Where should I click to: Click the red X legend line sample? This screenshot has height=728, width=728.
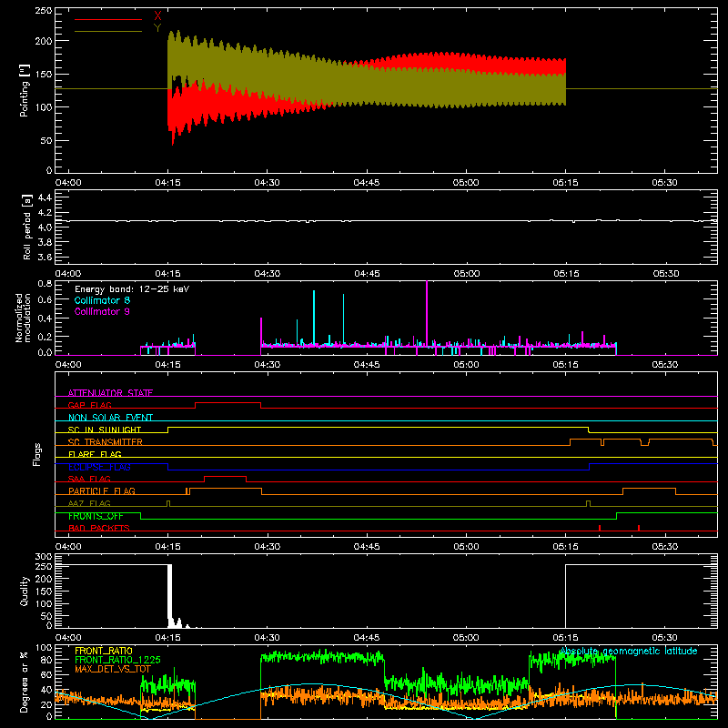point(108,19)
